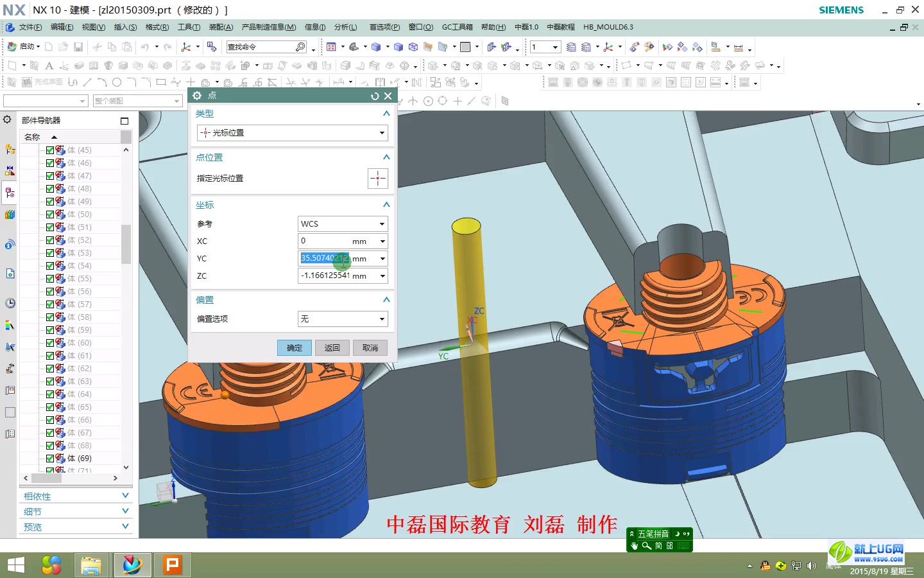Viewport: 924px width, 578px height.
Task: Open the 整个装配 selection scope dropdown
Action: (138, 101)
